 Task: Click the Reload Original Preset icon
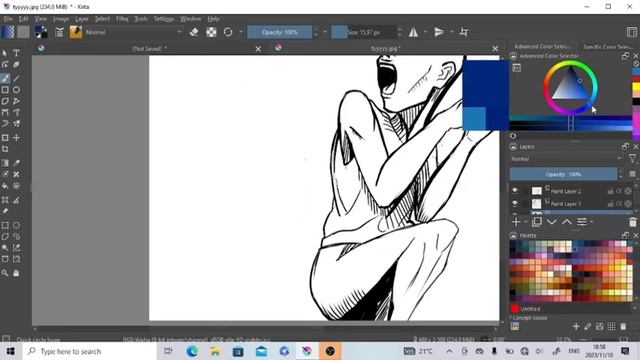point(228,32)
